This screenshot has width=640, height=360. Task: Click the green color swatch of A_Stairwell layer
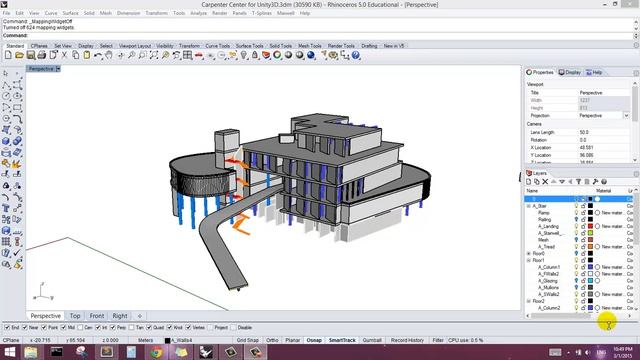590,233
